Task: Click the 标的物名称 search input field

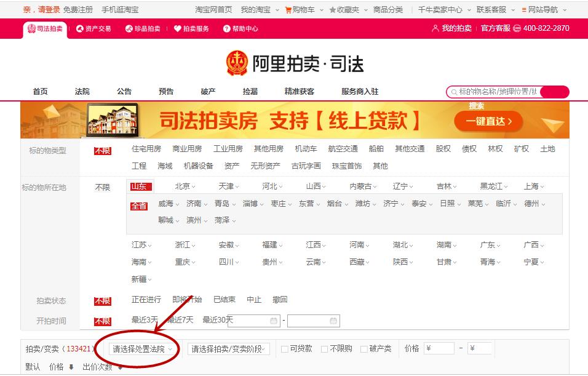Action: [497, 92]
